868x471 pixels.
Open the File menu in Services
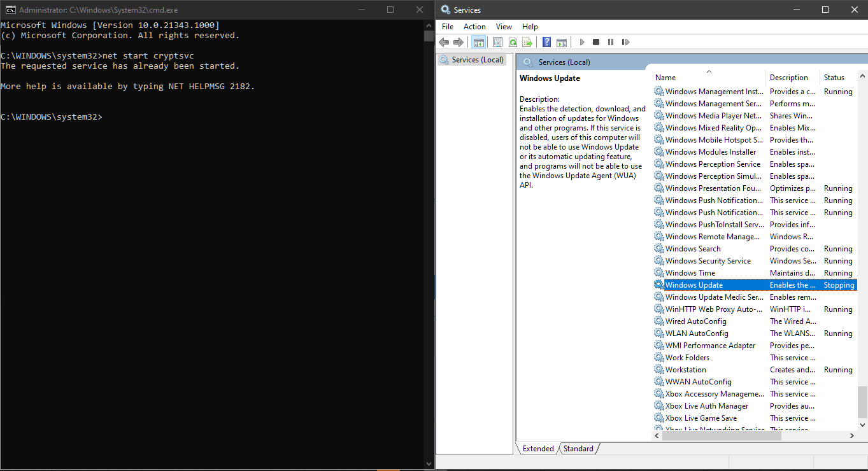click(448, 27)
